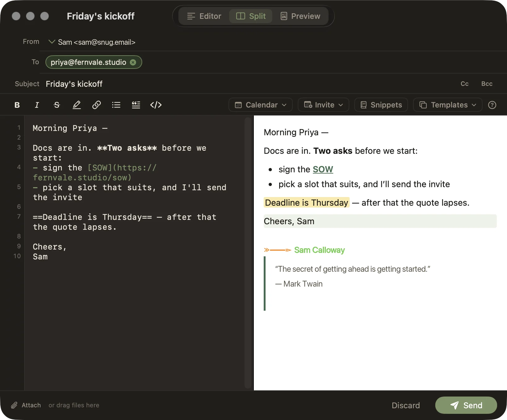Screen dimensions: 507x420
Task: Open the Calendar dropdown
Action: 261,105
